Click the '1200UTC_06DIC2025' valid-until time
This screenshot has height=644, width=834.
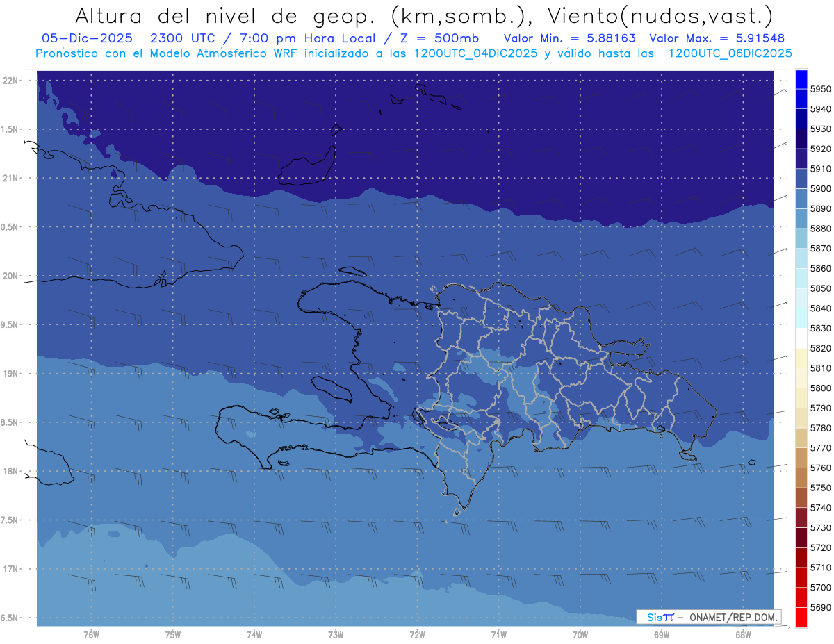(x=729, y=53)
